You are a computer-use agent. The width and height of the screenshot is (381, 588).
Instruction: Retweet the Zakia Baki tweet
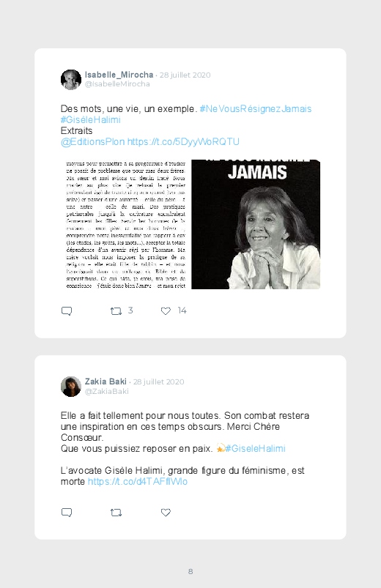[x=116, y=513]
